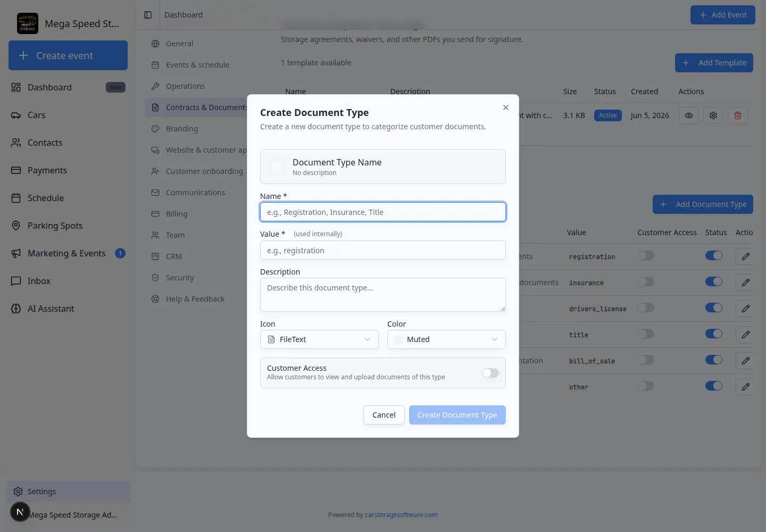Toggle customer access for drivers_license row

[646, 308]
